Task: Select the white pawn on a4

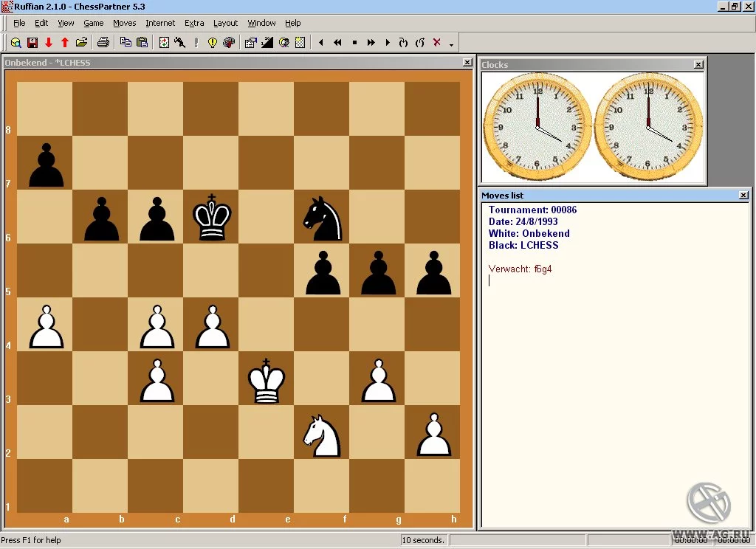Action: point(45,325)
